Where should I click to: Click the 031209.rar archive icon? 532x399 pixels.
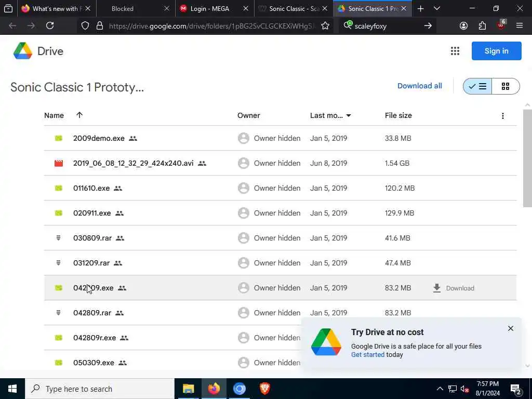point(58,263)
